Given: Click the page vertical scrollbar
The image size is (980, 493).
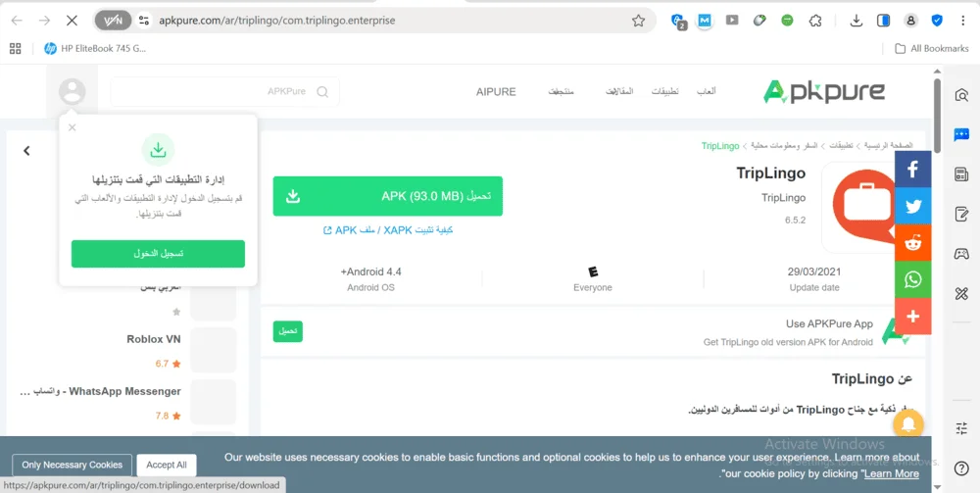Looking at the screenshot, I should coord(936,115).
